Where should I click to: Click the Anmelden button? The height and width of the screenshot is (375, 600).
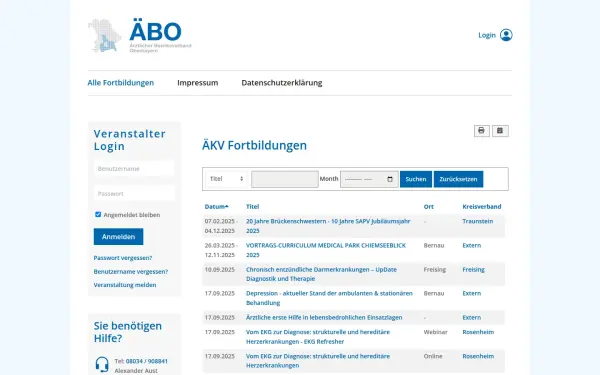click(x=118, y=236)
